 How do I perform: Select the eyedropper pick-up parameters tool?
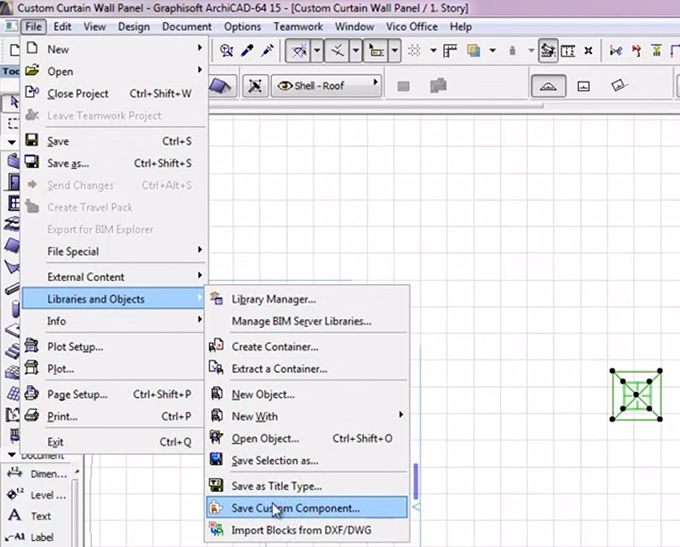tap(247, 51)
